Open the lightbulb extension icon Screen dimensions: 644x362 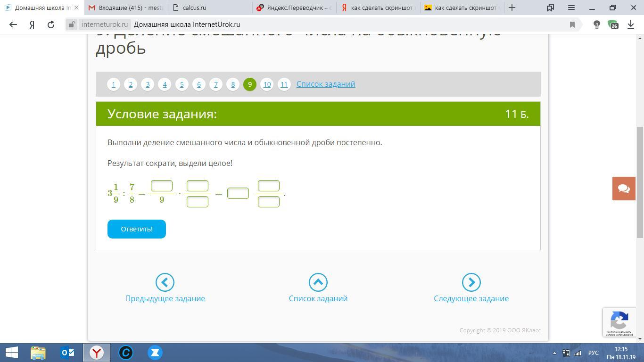click(596, 25)
